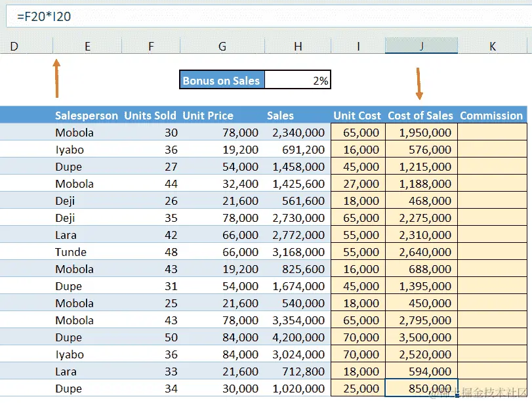
Task: Select Cost of Sales cell 2,310,000
Action: pos(421,234)
